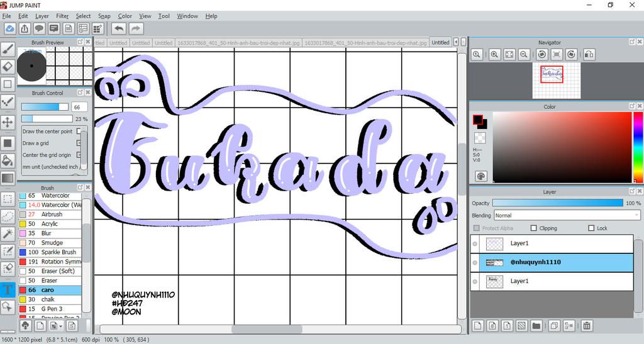Undo the last action

(119, 28)
